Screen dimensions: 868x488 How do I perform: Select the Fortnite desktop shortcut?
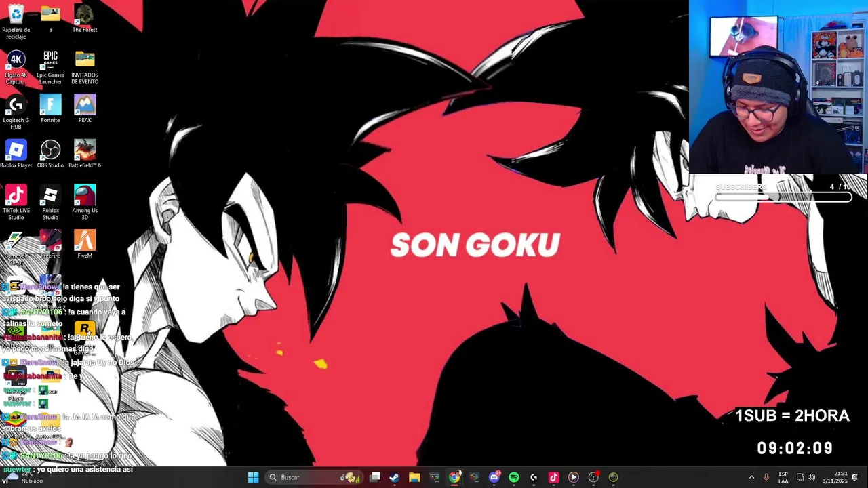click(x=50, y=109)
